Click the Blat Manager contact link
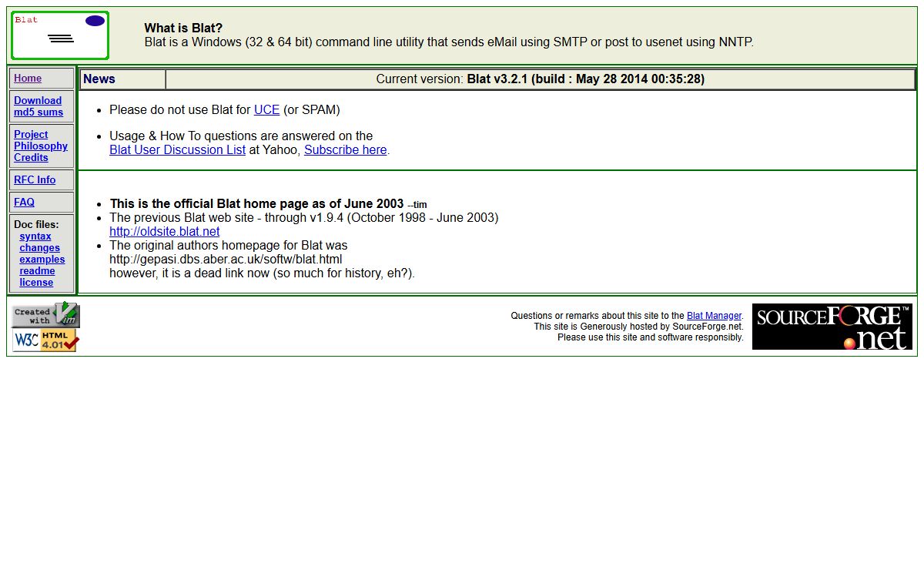 point(714,315)
